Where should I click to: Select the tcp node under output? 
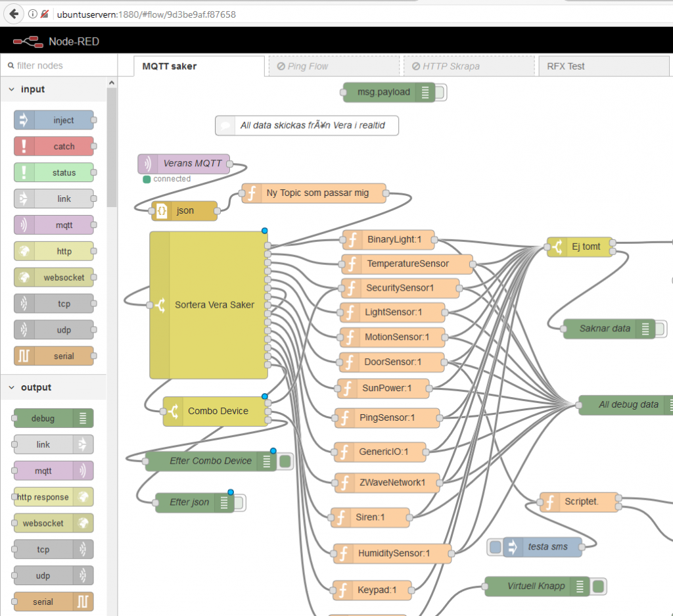(x=54, y=549)
